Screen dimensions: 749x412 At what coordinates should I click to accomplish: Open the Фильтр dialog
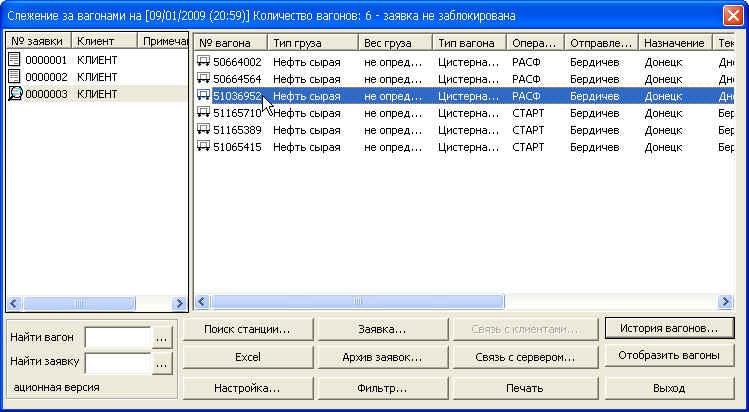click(x=382, y=388)
